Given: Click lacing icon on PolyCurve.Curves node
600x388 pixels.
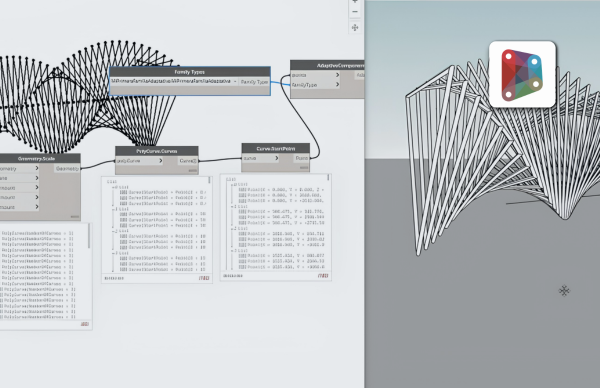Looking at the screenshot, I should tap(192, 171).
